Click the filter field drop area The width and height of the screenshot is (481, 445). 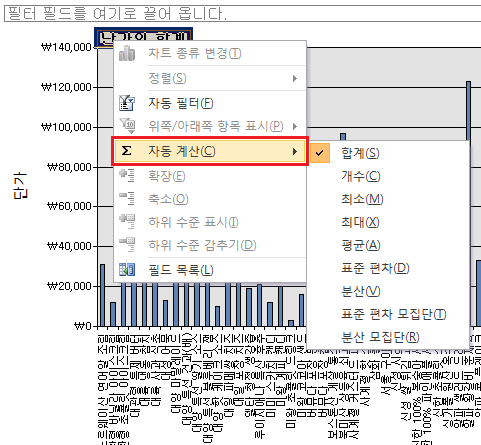pyautogui.click(x=242, y=14)
